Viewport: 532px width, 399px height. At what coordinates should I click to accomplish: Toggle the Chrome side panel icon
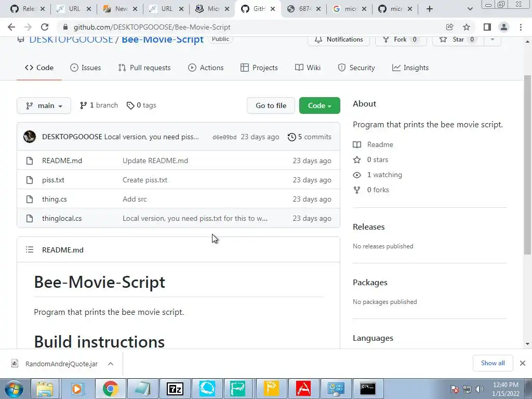[x=487, y=27]
